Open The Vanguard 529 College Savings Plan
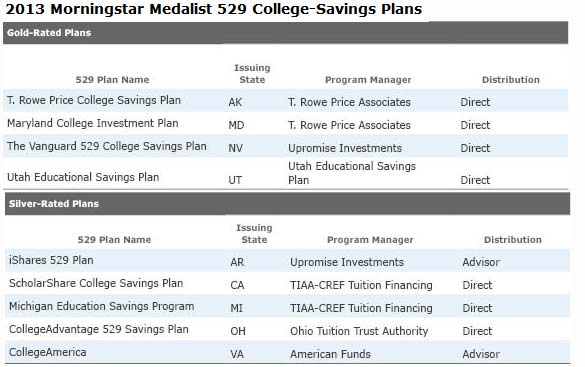 pos(107,146)
